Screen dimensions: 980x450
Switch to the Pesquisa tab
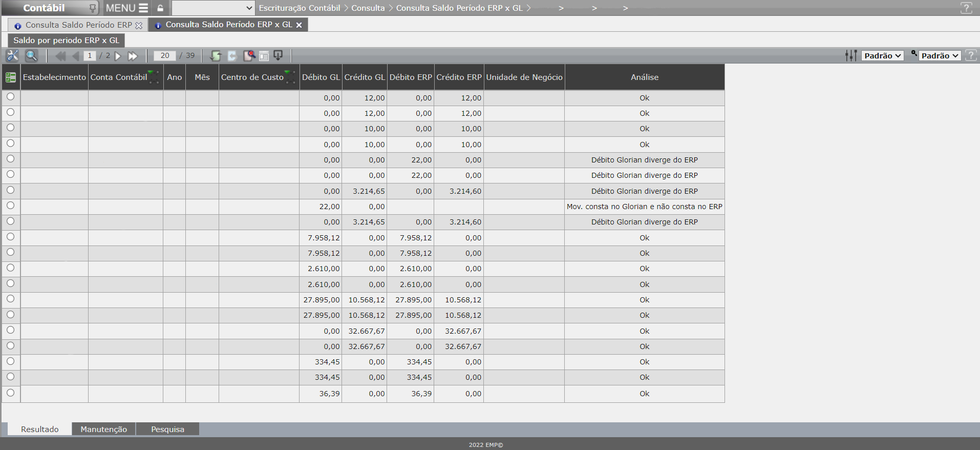167,429
